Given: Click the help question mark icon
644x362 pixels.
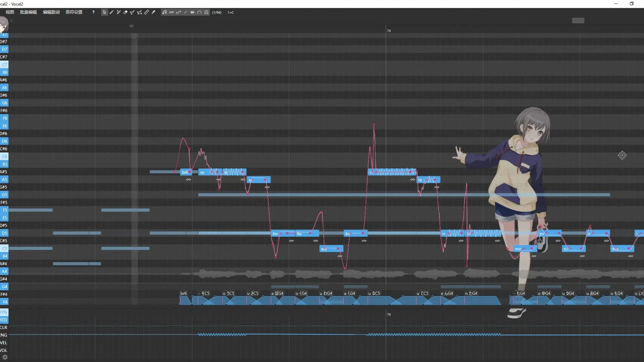Looking at the screenshot, I should [x=93, y=12].
